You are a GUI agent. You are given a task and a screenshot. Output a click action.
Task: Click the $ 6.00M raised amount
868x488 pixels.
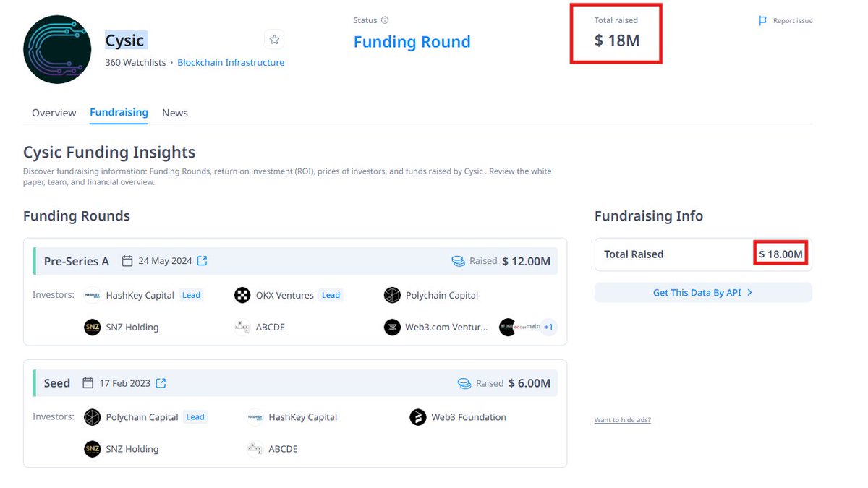pos(529,383)
